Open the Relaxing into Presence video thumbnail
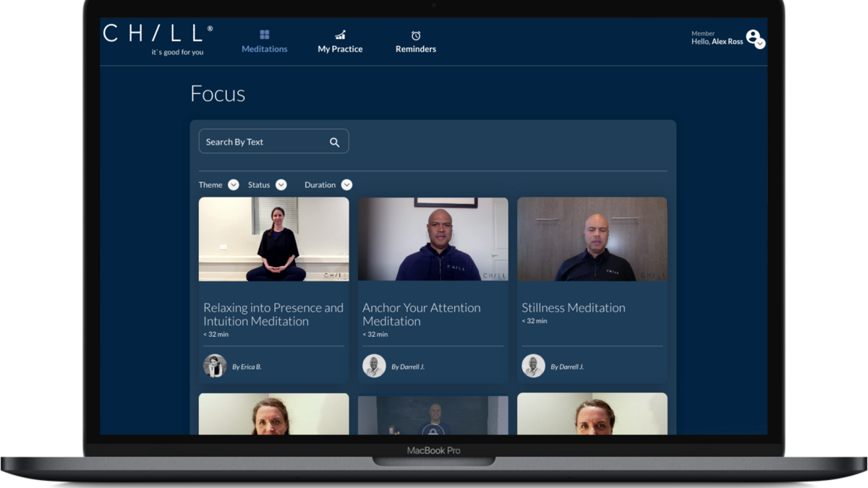 click(273, 239)
